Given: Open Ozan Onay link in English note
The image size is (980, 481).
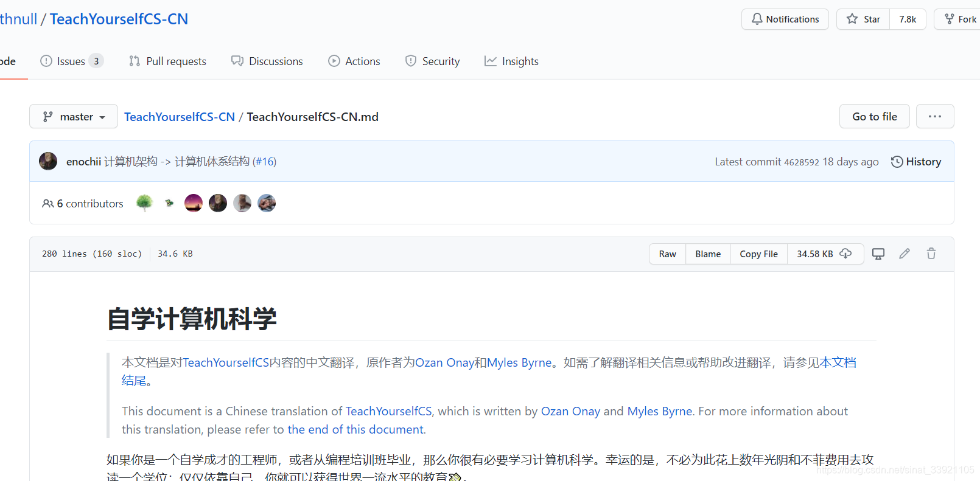Looking at the screenshot, I should pyautogui.click(x=570, y=411).
